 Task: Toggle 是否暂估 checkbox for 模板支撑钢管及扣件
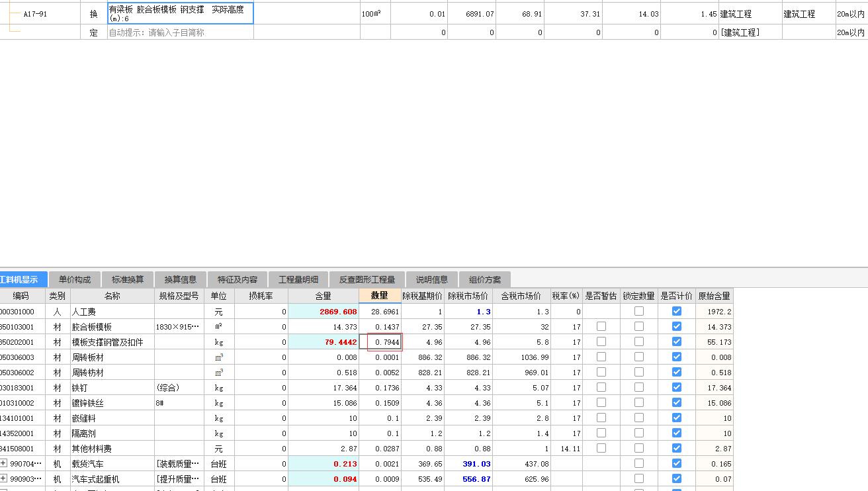click(601, 341)
